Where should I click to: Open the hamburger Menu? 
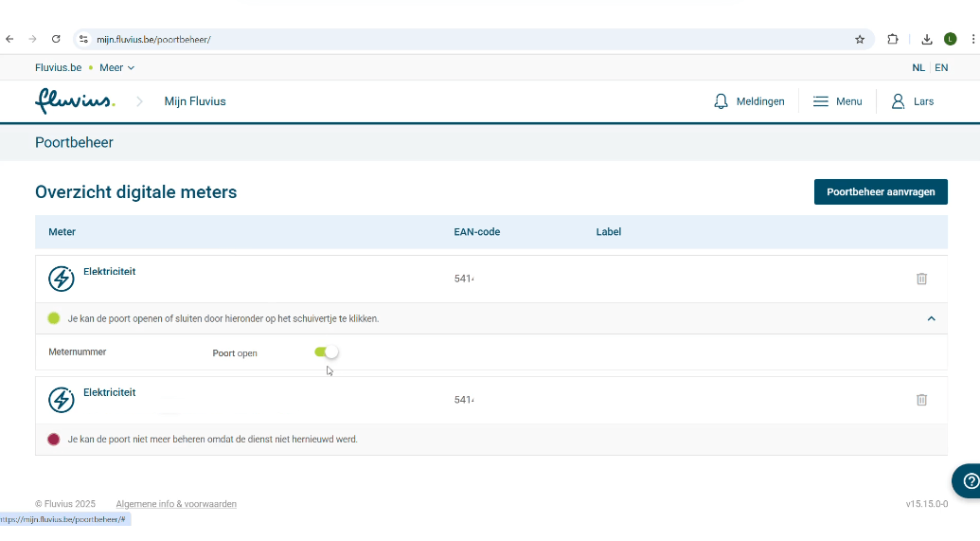coord(837,101)
